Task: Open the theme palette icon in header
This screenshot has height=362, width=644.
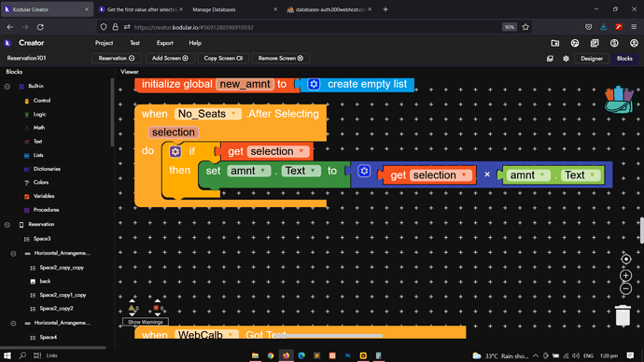Action: 575,43
